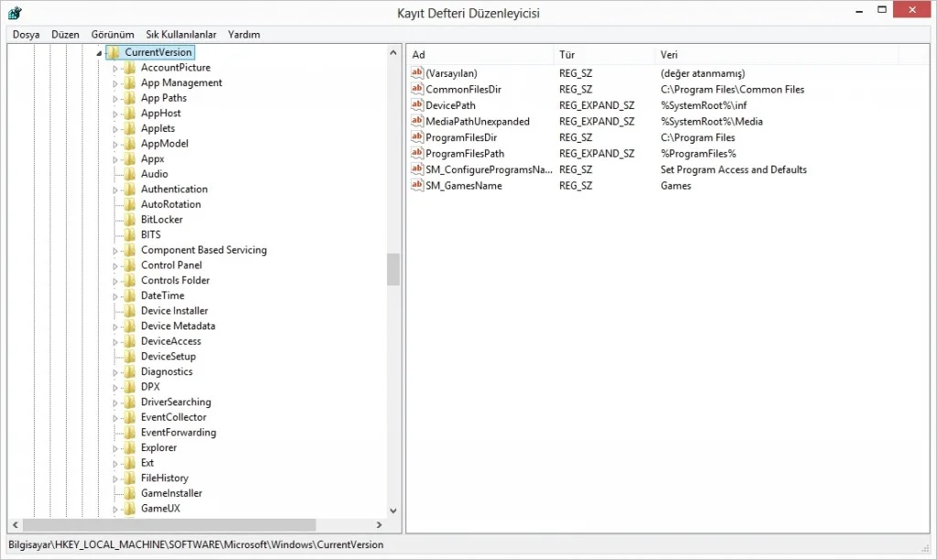
Task: Click 'Set Program Access and Defaults' data
Action: [733, 169]
